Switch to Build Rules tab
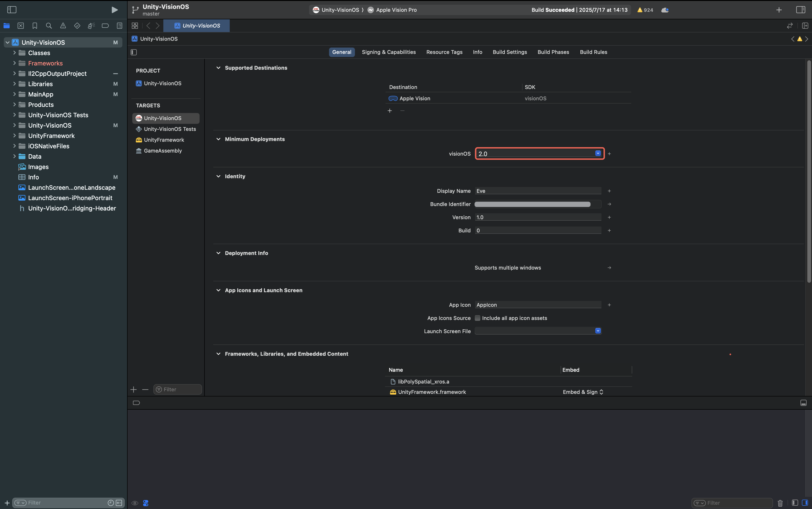This screenshot has width=812, height=509. [x=594, y=52]
